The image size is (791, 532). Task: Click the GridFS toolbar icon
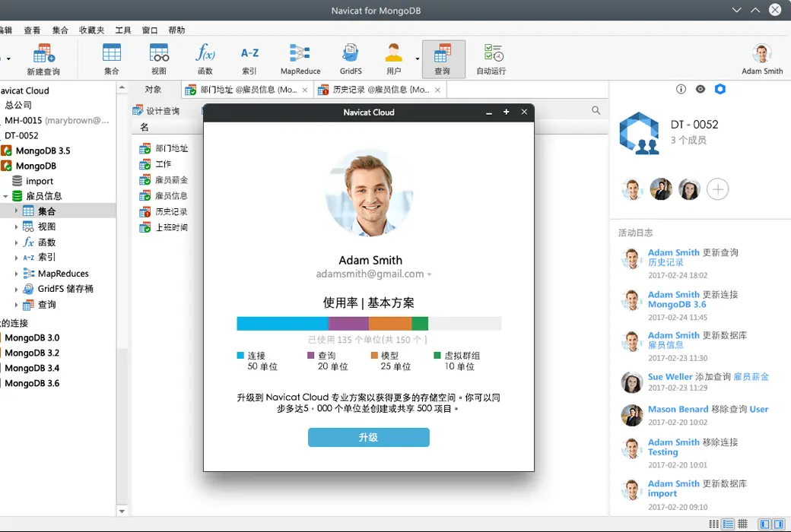click(351, 59)
